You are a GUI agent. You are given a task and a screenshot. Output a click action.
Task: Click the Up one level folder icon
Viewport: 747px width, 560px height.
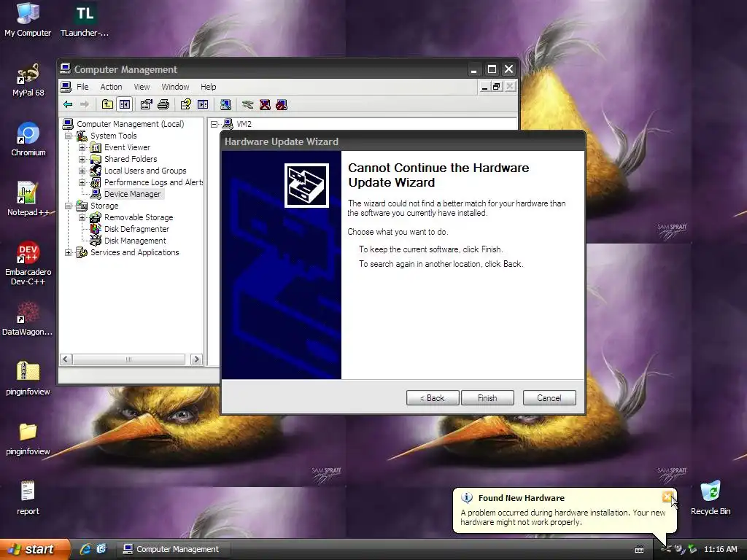108,104
